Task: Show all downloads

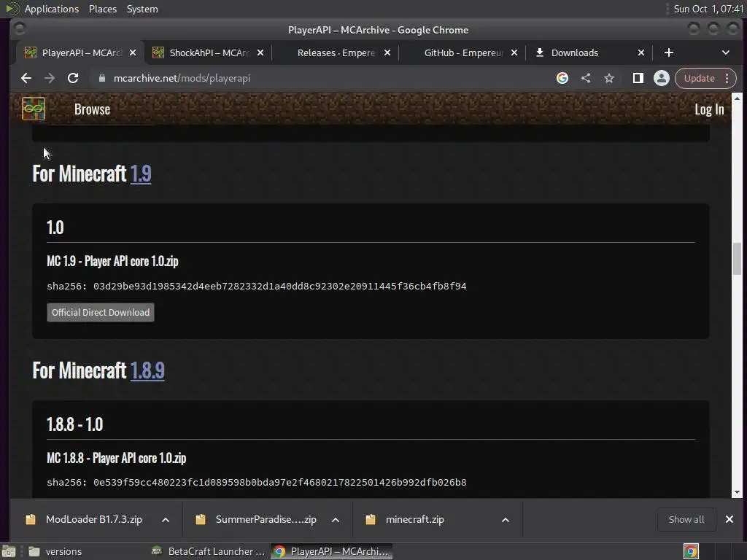Action: click(x=686, y=519)
